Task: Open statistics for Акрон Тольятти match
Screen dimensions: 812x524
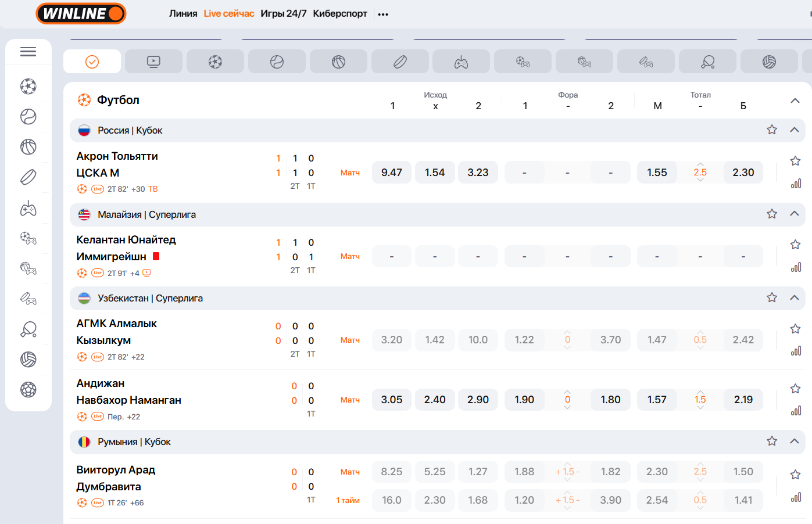Action: pyautogui.click(x=796, y=184)
